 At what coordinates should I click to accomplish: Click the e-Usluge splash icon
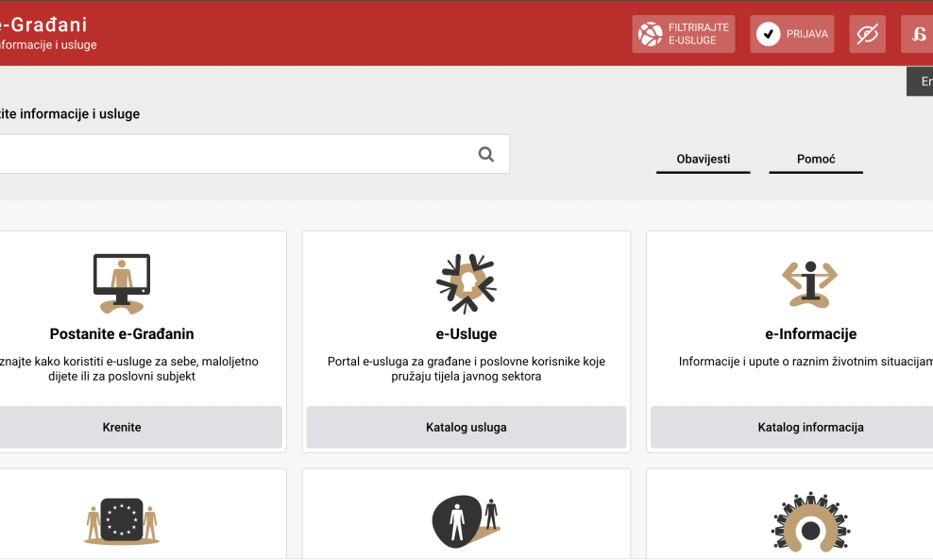[x=466, y=280]
